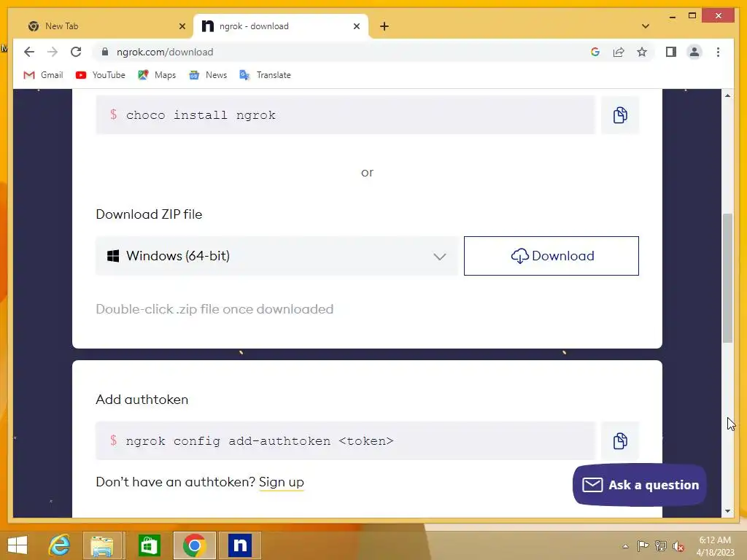
Task: Open the Action Center flag icon
Action: 643,546
